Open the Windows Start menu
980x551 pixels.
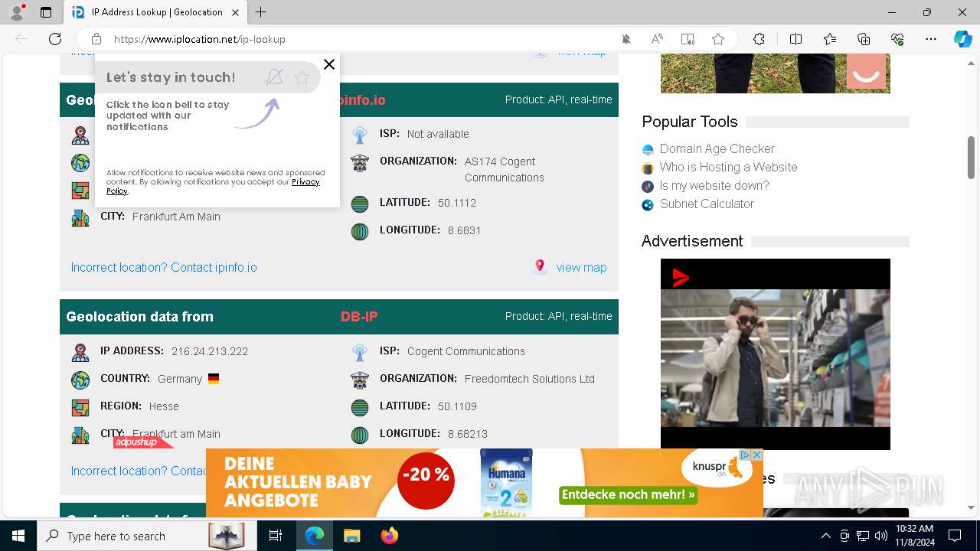tap(18, 536)
